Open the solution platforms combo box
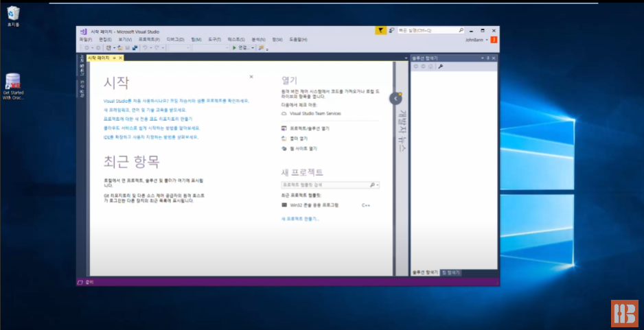 (x=211, y=47)
